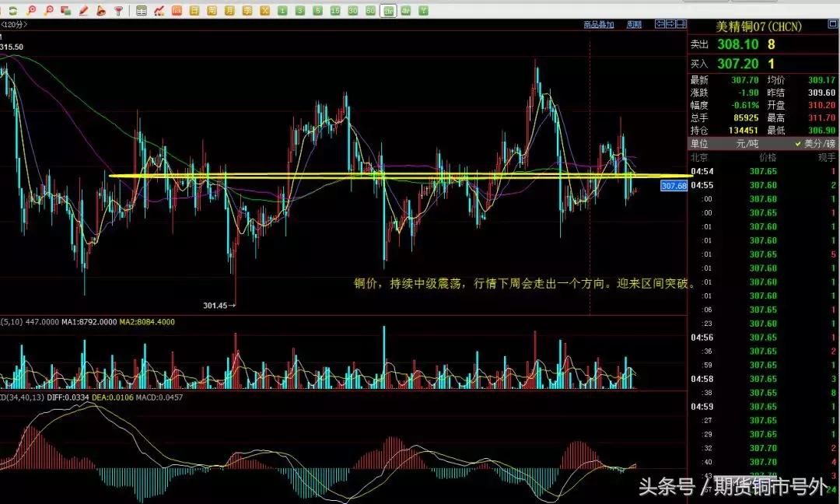Open the quote list table icon
This screenshot has height=504, width=840.
(x=141, y=11)
